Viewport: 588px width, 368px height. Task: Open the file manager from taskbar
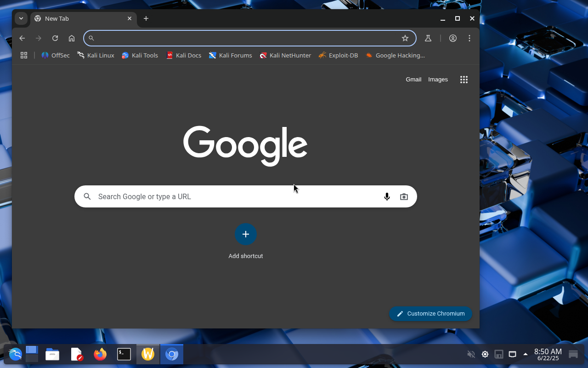point(52,354)
